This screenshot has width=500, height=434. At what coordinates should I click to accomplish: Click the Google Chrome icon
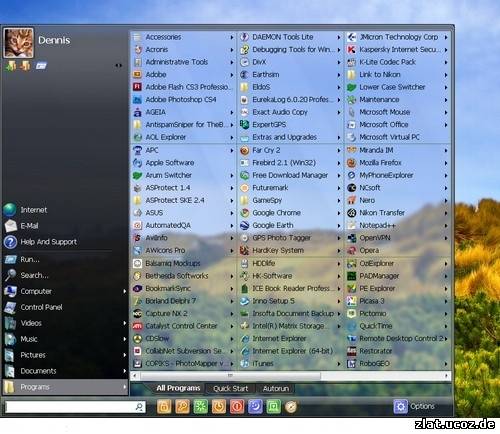click(245, 213)
